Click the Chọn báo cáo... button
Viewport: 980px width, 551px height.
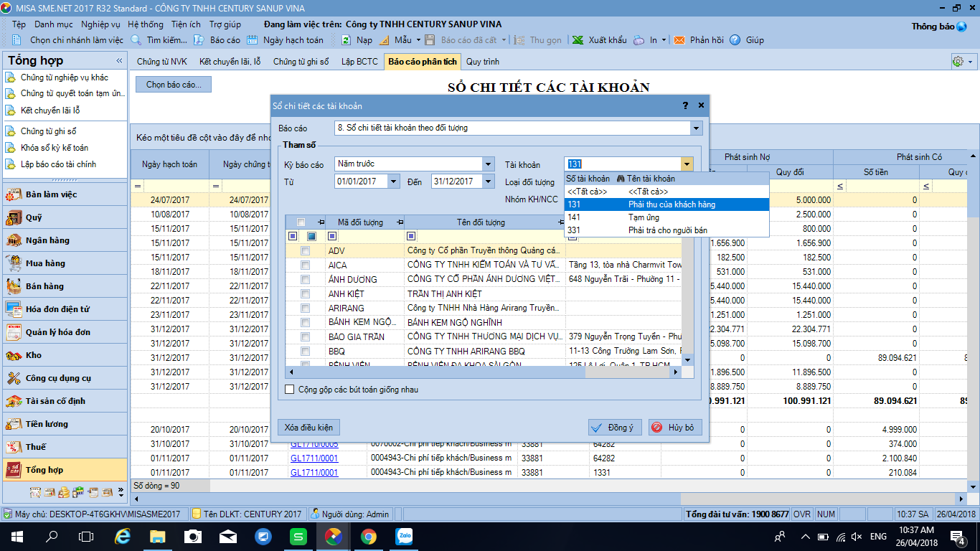[x=174, y=85]
